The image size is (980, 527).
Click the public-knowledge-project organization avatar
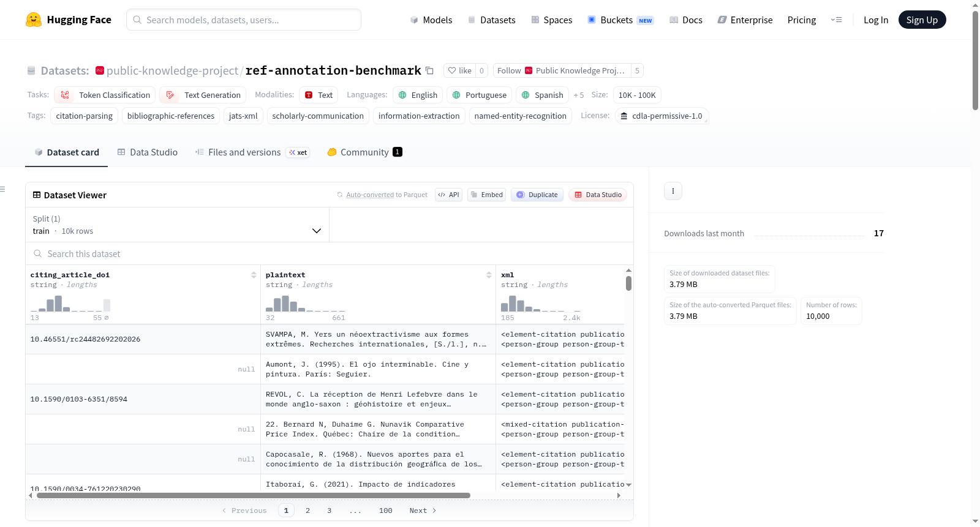click(x=100, y=70)
